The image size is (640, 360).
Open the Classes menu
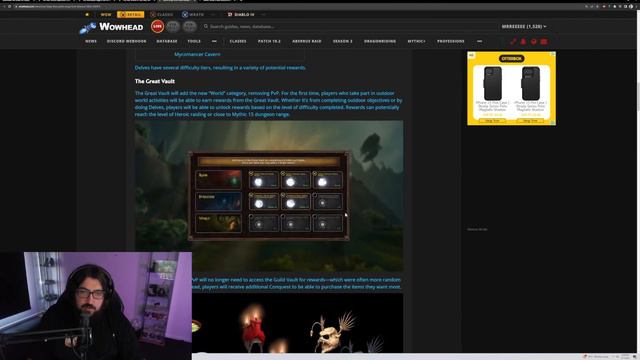(x=238, y=41)
